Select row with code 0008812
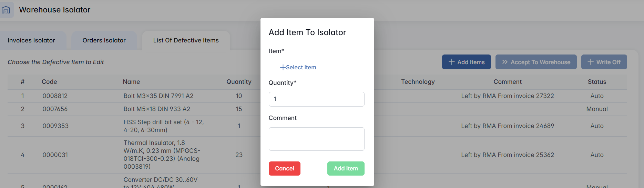644x188 pixels. click(55, 96)
